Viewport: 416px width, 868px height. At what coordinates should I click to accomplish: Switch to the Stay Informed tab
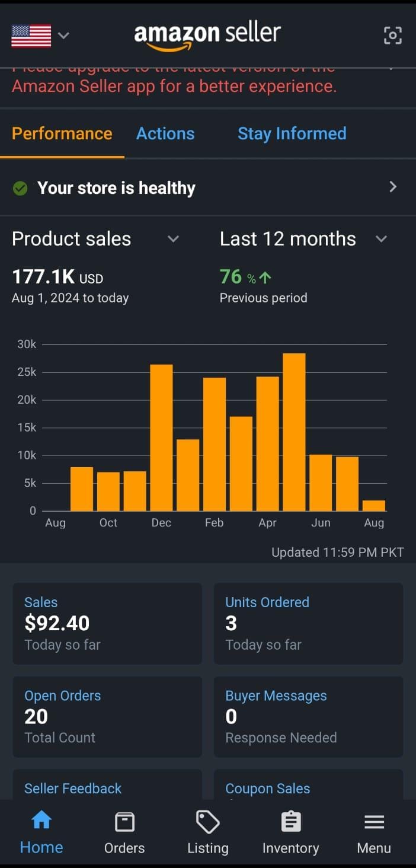pyautogui.click(x=292, y=133)
